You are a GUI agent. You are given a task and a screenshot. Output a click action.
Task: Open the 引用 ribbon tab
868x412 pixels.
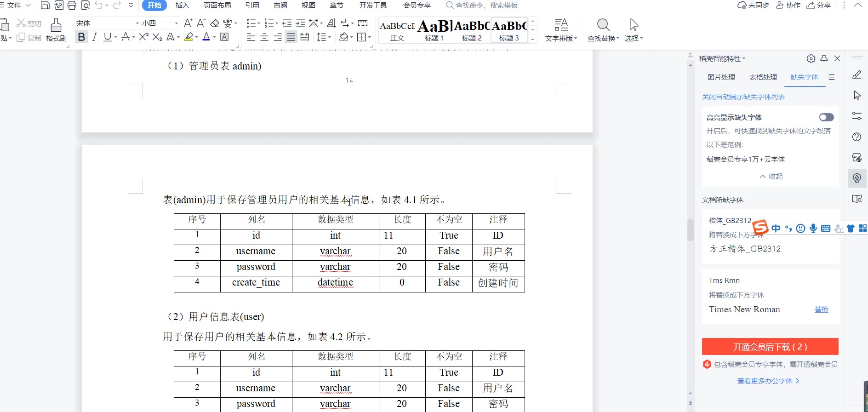(252, 6)
